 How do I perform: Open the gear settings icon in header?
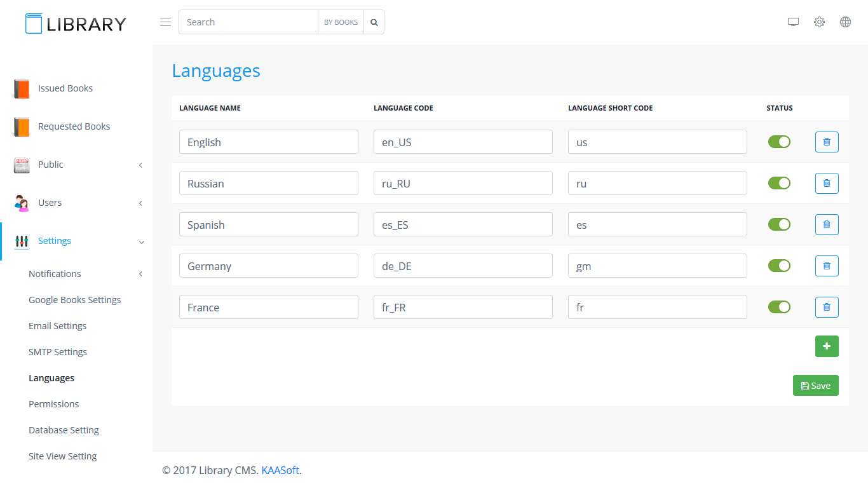point(819,22)
